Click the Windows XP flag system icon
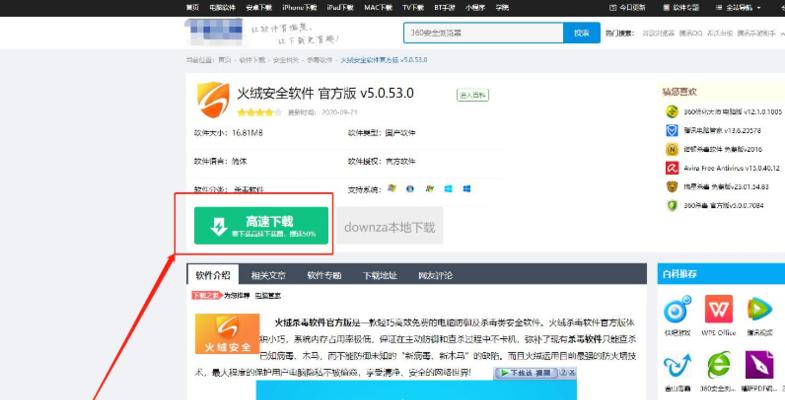Viewport: 785px width, 400px height. 391,189
